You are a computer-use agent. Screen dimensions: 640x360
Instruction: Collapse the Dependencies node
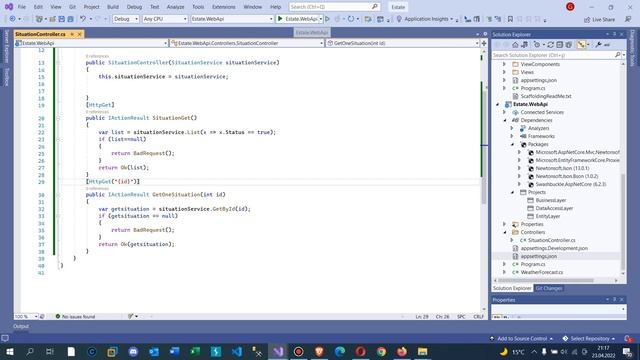tap(505, 120)
